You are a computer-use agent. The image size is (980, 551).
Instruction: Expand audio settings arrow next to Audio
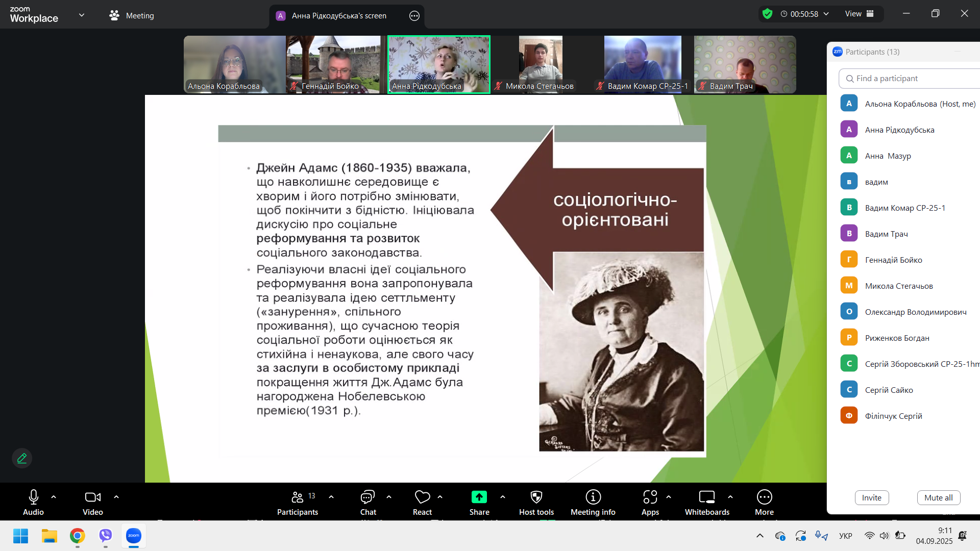coord(54,497)
